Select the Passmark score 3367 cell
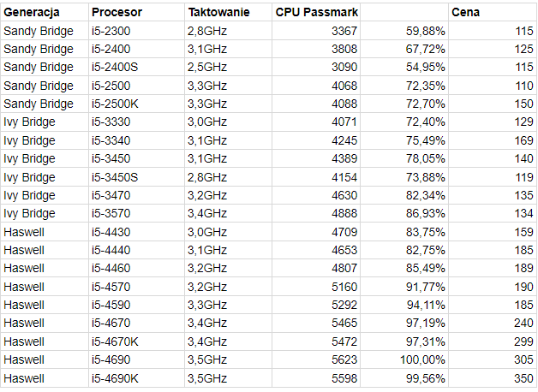This screenshot has width=538, height=392. pos(316,31)
